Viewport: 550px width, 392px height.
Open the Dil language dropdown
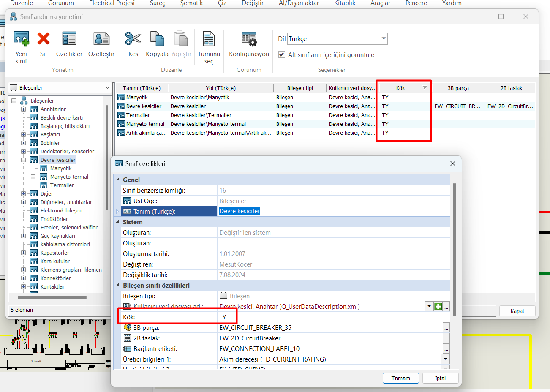pos(384,38)
